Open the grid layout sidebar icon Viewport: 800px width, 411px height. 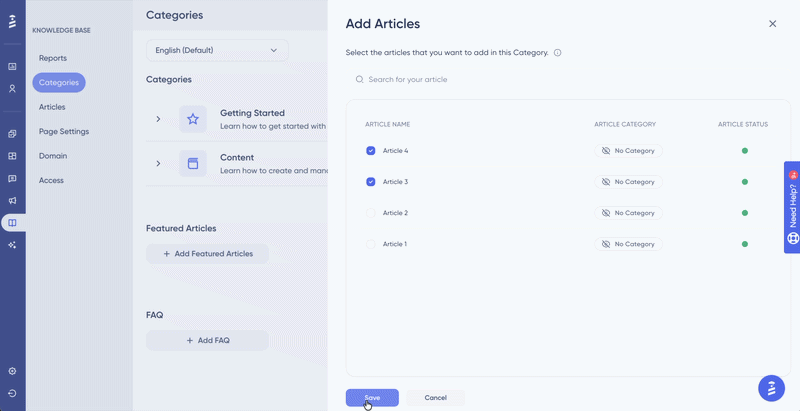pyautogui.click(x=13, y=156)
